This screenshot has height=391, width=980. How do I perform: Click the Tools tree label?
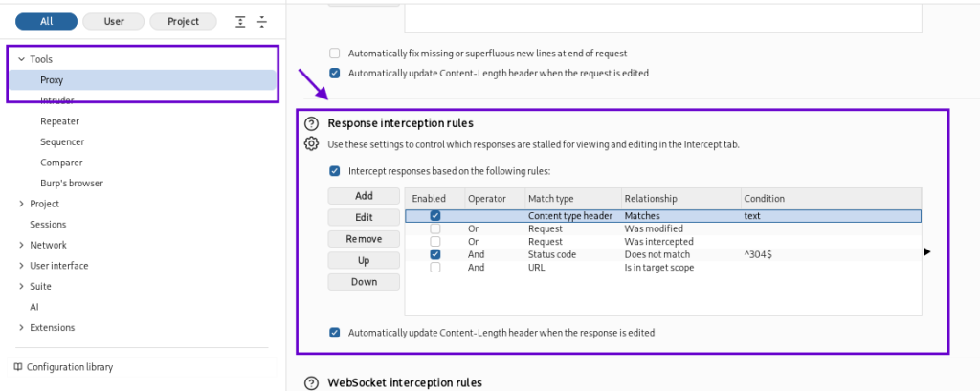click(41, 59)
